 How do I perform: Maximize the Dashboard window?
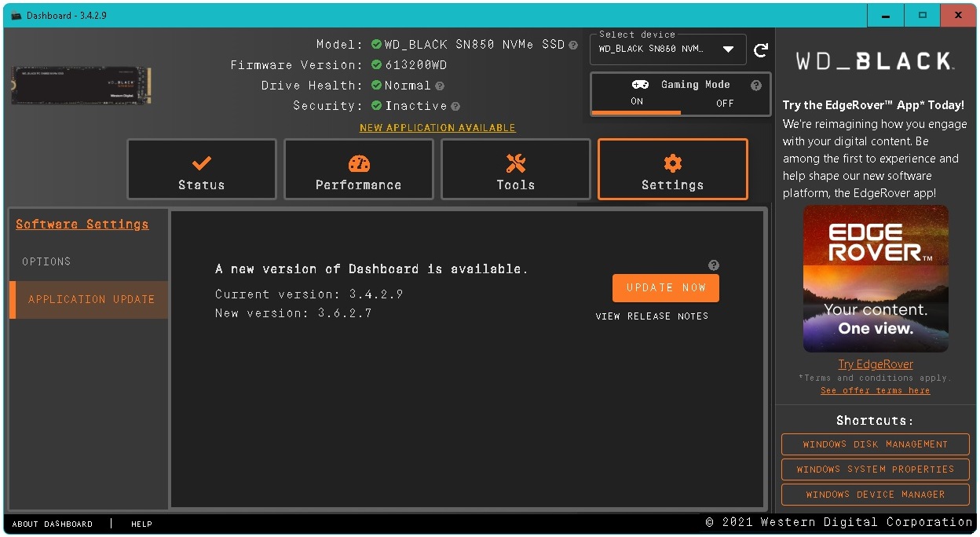pos(923,15)
